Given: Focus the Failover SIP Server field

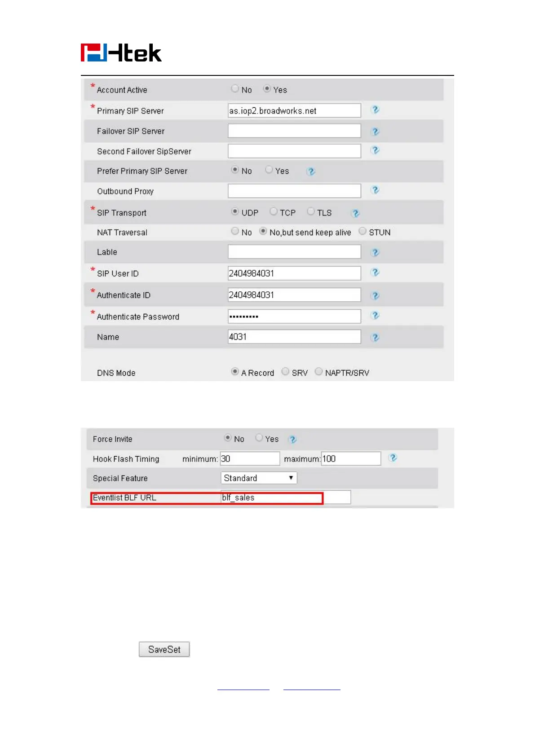Looking at the screenshot, I should (294, 131).
